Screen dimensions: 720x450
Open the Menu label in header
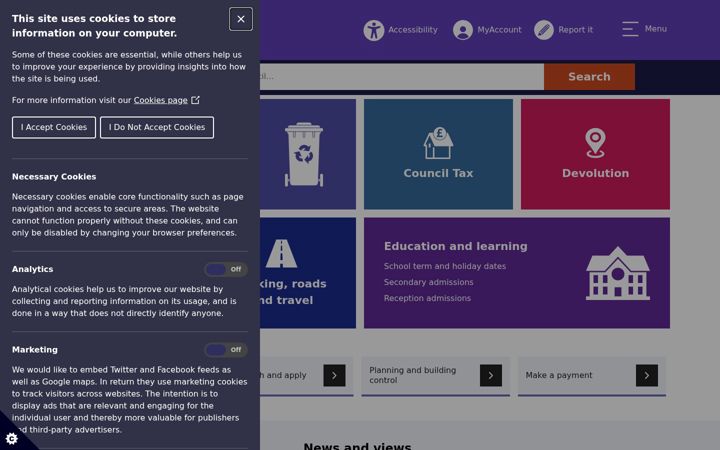coord(656,28)
